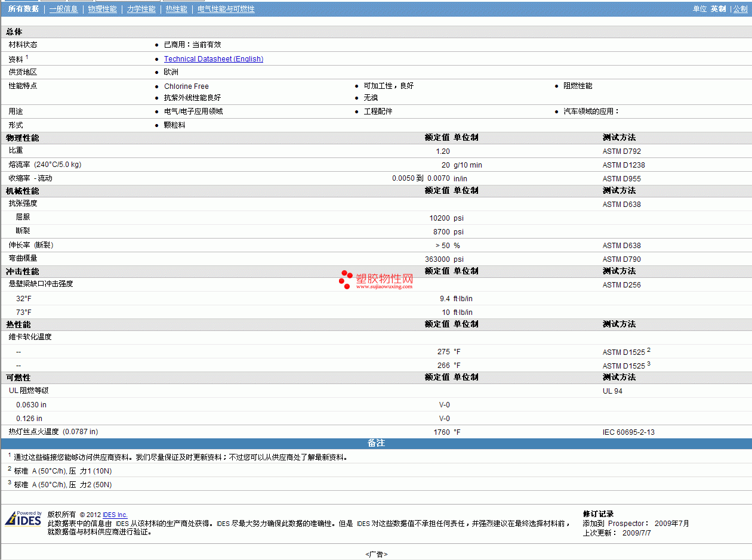Open the 一般信息 tab
752x560 pixels.
(x=63, y=9)
